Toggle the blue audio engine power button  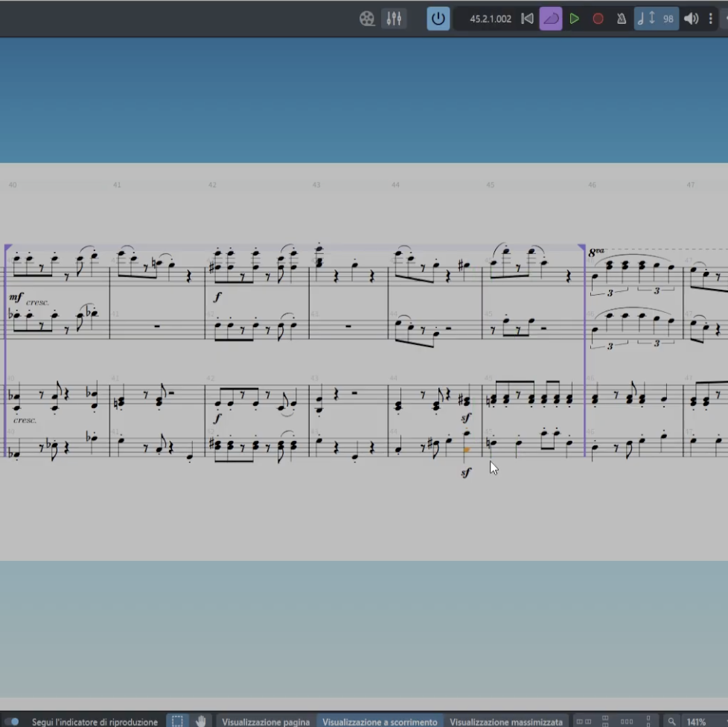click(438, 19)
